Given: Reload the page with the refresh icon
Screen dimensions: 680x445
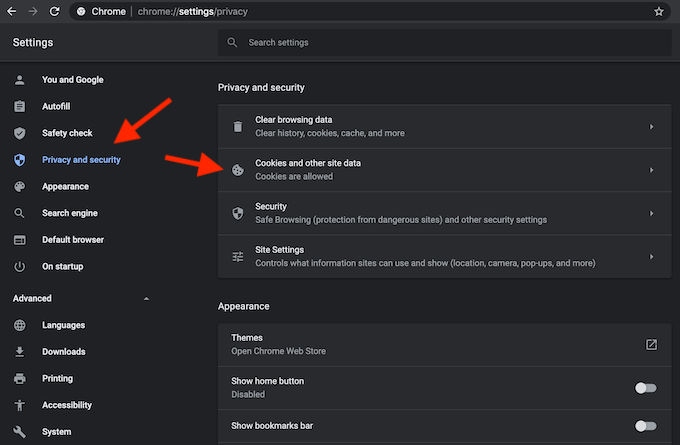Looking at the screenshot, I should tap(54, 12).
